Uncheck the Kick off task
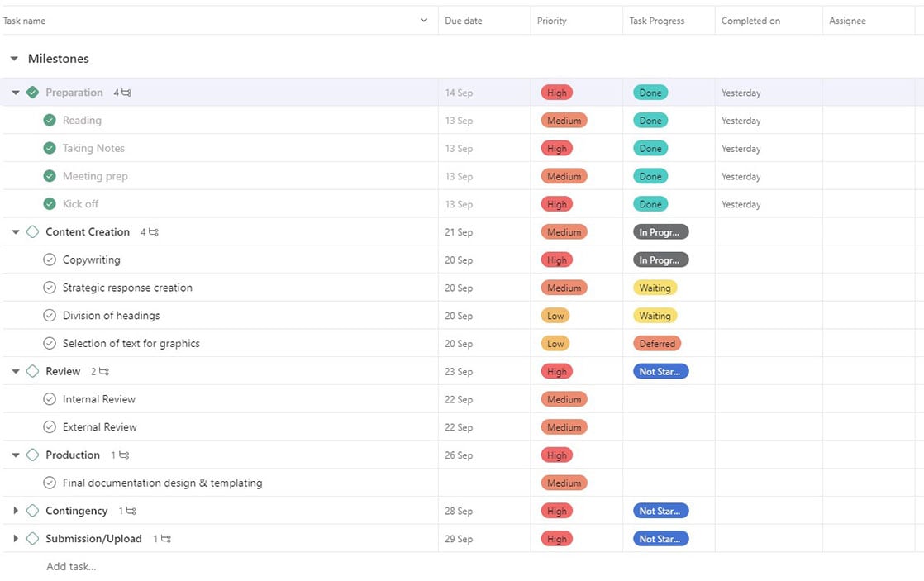924x581 pixels. click(50, 204)
